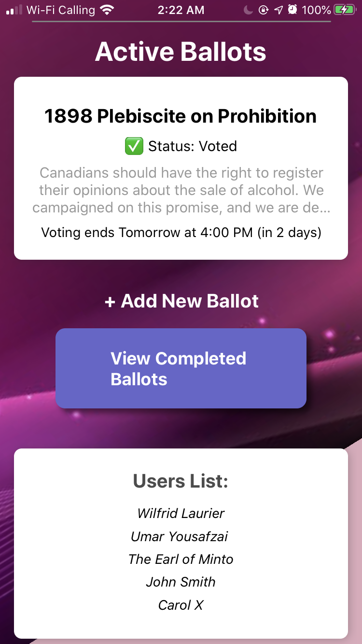This screenshot has height=644, width=362.
Task: Tap the cellular signal bars icon
Action: click(x=14, y=10)
